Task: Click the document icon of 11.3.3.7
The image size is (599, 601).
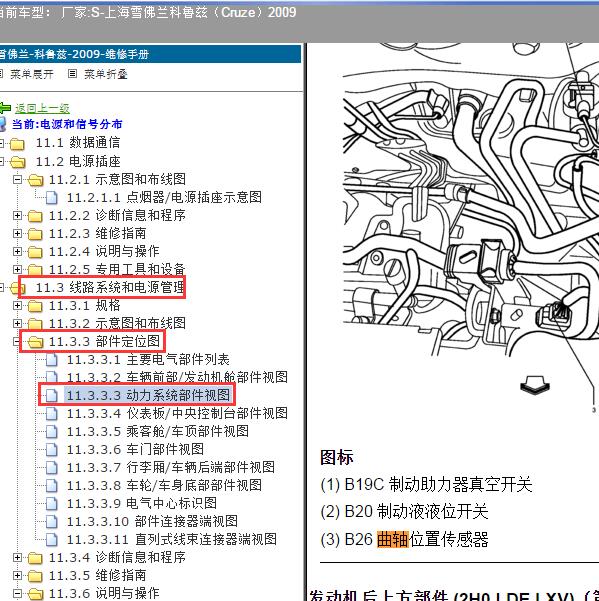Action: coord(51,468)
